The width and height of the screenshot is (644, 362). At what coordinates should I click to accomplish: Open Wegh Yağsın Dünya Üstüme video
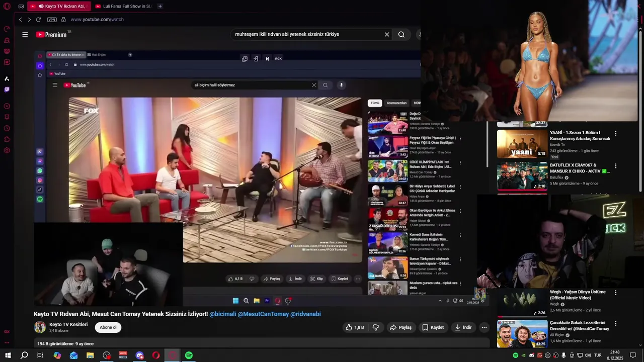pos(578,295)
